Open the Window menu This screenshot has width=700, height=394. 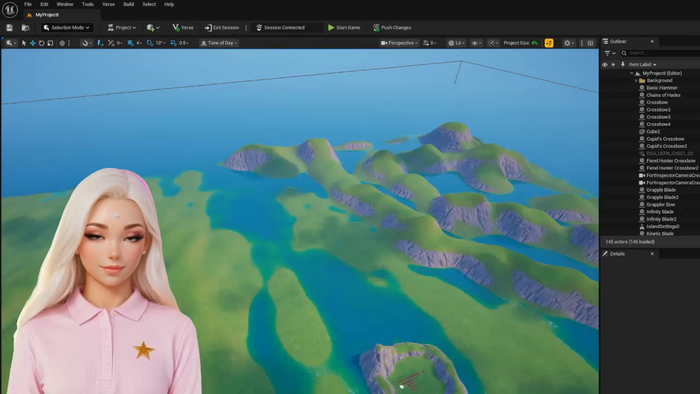point(65,4)
